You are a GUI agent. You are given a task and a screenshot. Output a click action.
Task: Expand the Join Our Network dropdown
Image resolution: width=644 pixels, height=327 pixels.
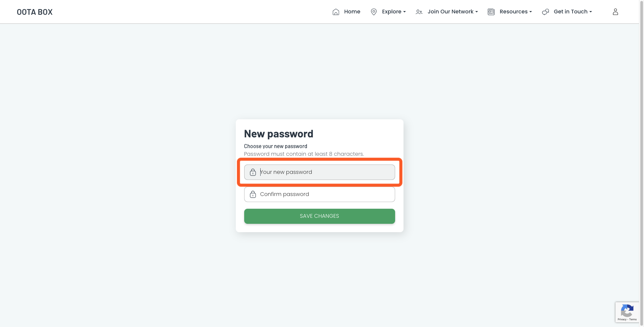coord(452,12)
